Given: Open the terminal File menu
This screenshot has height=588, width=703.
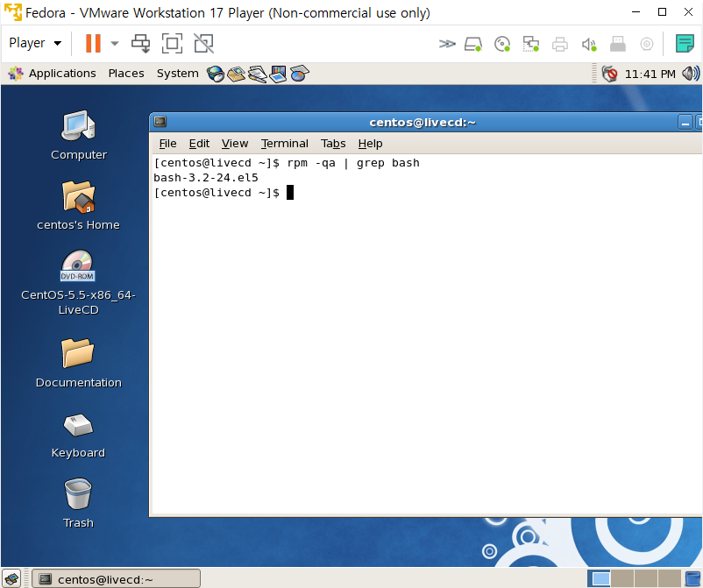Looking at the screenshot, I should tap(167, 144).
